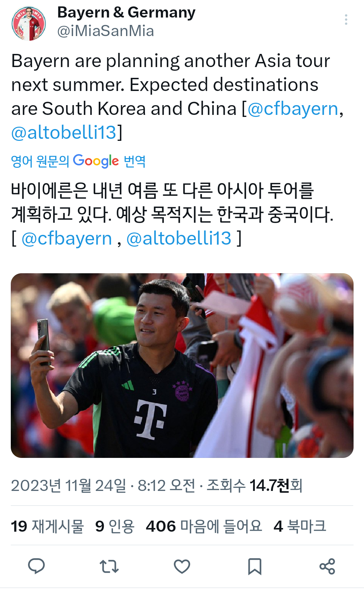View the 19 reposts list
This screenshot has height=592, width=364.
47,526
